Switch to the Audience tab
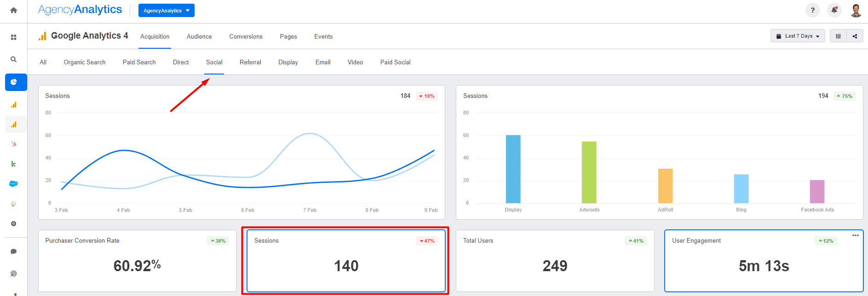The width and height of the screenshot is (868, 296). [x=199, y=37]
